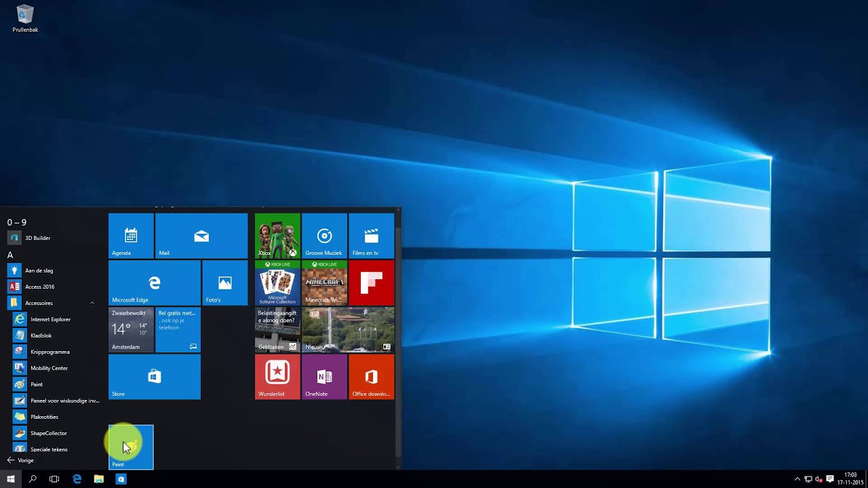Open Mobility Center in the app list
The image size is (868, 488).
point(56,368)
